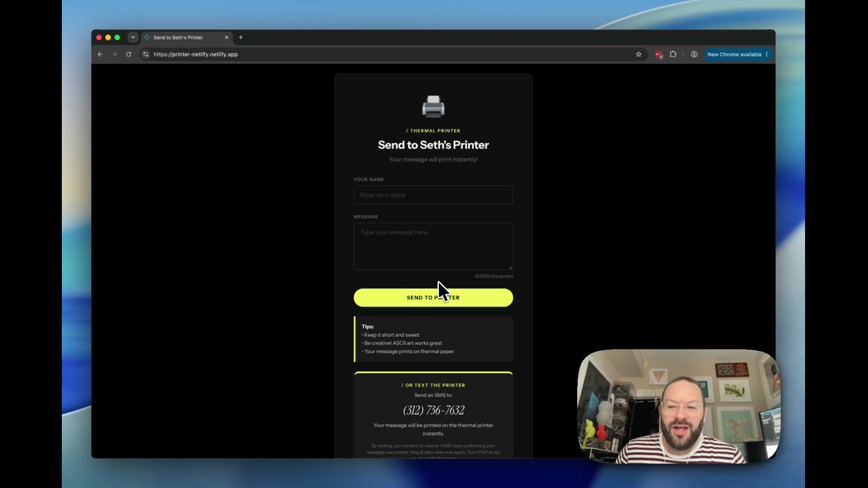Image resolution: width=868 pixels, height=488 pixels.
Task: Open a new tab with plus icon
Action: point(241,37)
